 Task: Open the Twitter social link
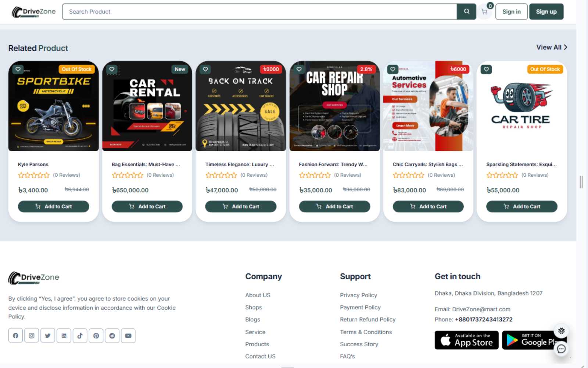48,336
